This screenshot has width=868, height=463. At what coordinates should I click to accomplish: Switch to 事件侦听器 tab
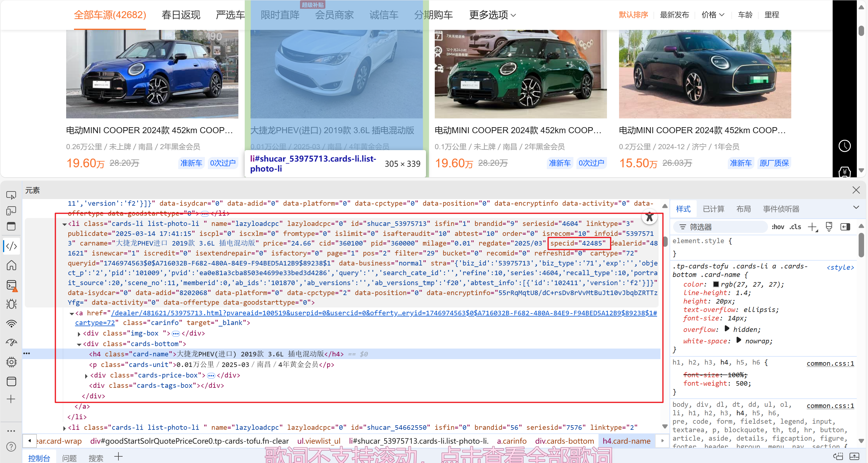pyautogui.click(x=781, y=209)
